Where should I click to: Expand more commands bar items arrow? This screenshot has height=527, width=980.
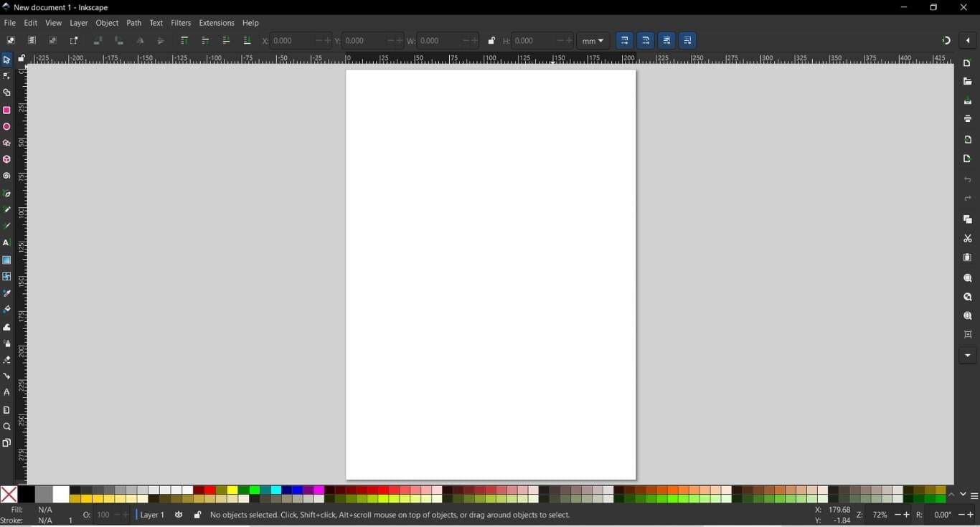pyautogui.click(x=968, y=356)
